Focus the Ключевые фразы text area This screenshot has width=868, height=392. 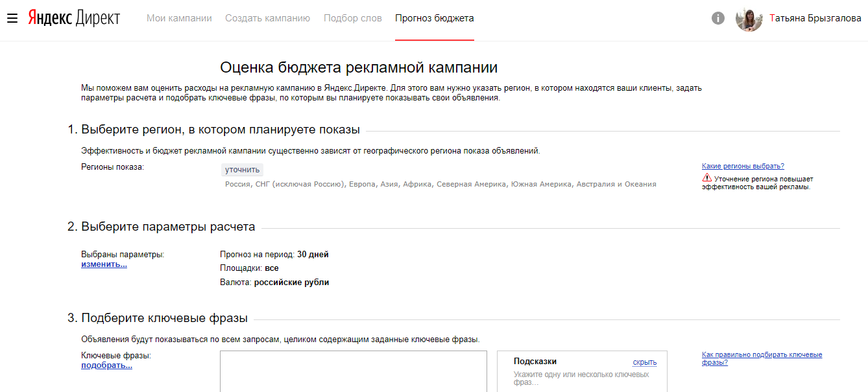coord(353,371)
